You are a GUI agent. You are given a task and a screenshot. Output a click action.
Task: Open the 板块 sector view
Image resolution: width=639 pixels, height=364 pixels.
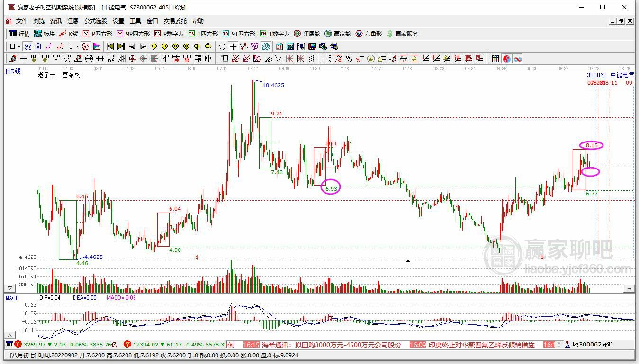coord(45,34)
